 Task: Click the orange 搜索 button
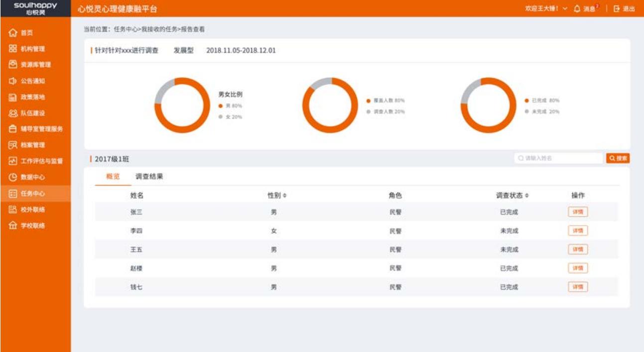click(x=618, y=158)
